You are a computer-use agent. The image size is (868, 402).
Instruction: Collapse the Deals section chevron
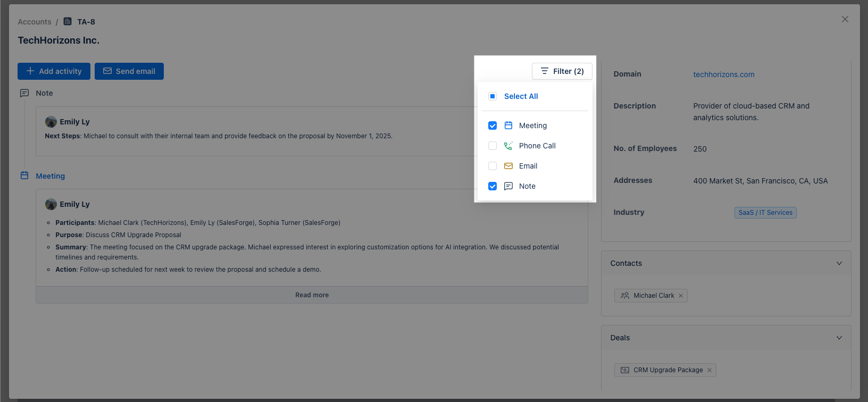(839, 338)
